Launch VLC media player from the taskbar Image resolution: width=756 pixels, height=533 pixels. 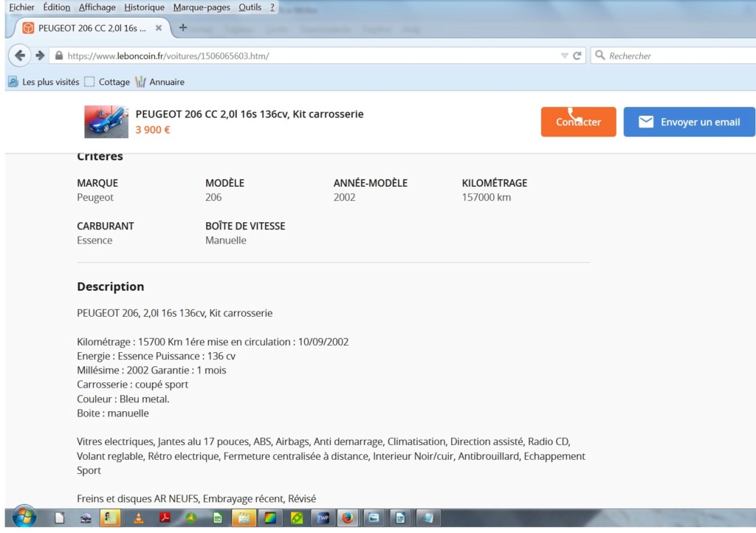click(x=138, y=518)
